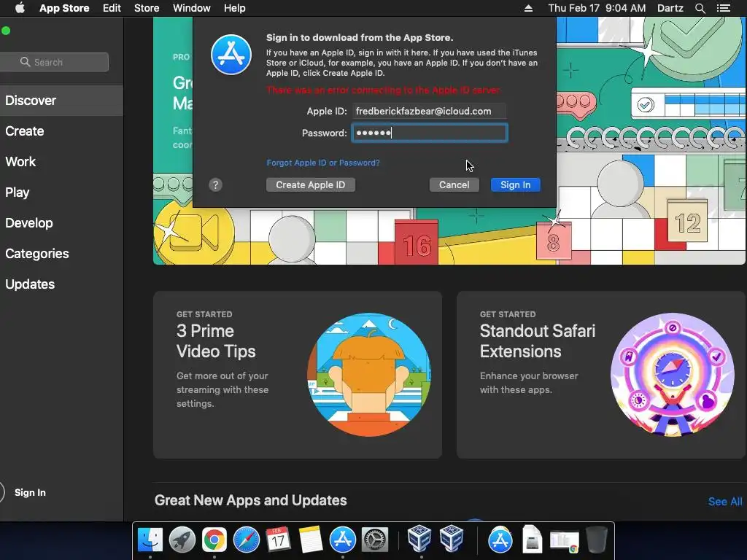Open Calendar showing 17 in Dock
Screen dimensions: 747x560
tap(278, 540)
